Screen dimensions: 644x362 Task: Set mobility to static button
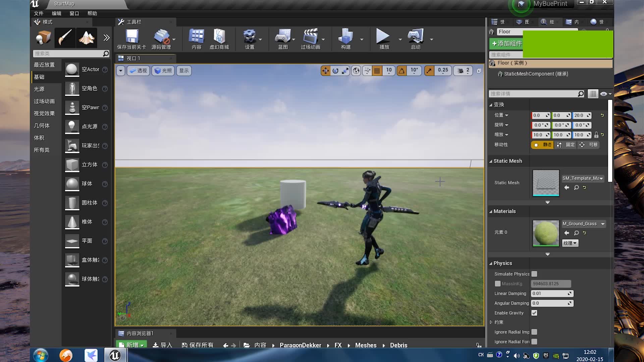[x=542, y=145]
